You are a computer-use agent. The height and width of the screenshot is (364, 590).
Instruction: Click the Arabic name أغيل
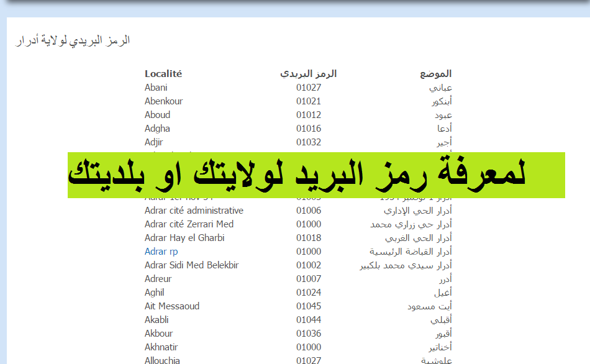click(x=443, y=293)
